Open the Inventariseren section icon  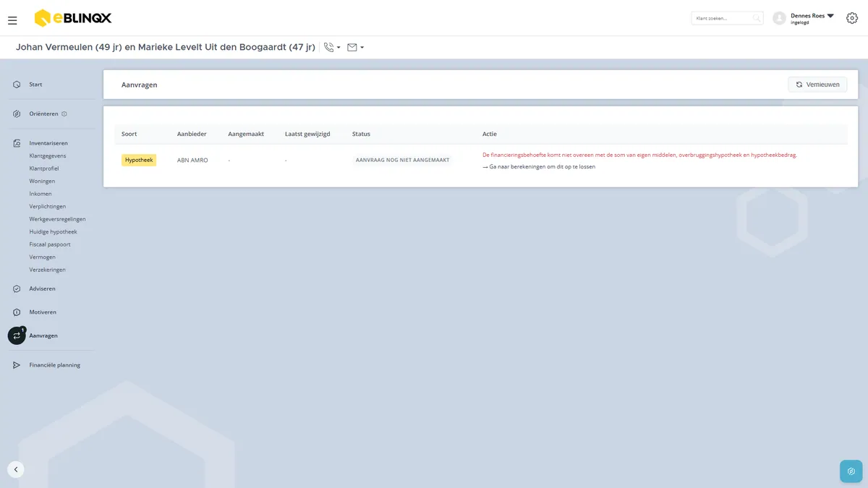(17, 143)
